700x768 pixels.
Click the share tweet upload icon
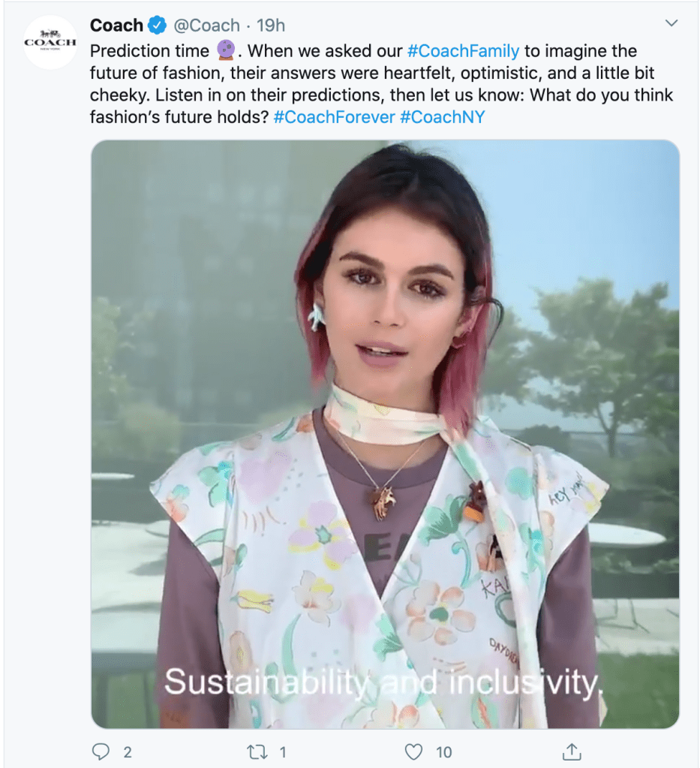pos(572,751)
